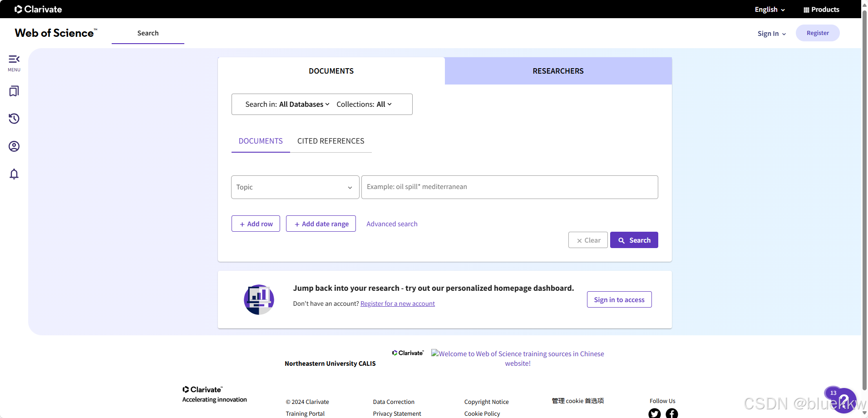Click into the search query input
868x418 pixels.
(x=510, y=187)
